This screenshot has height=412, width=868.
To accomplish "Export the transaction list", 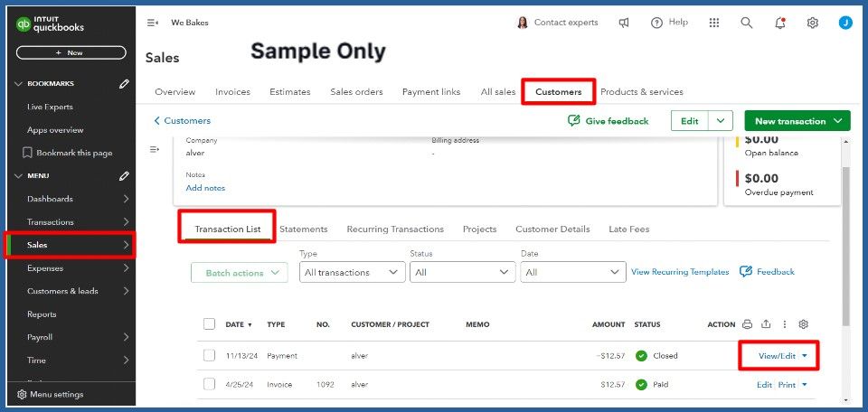I will [766, 324].
